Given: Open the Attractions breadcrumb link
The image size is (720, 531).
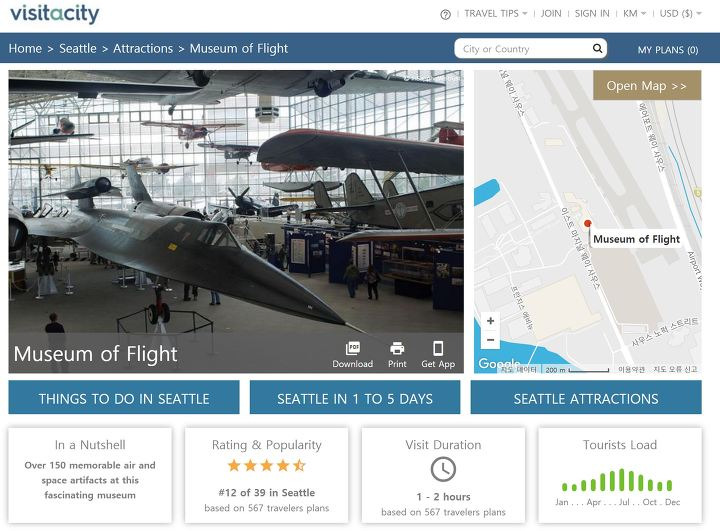Looking at the screenshot, I should [x=143, y=48].
